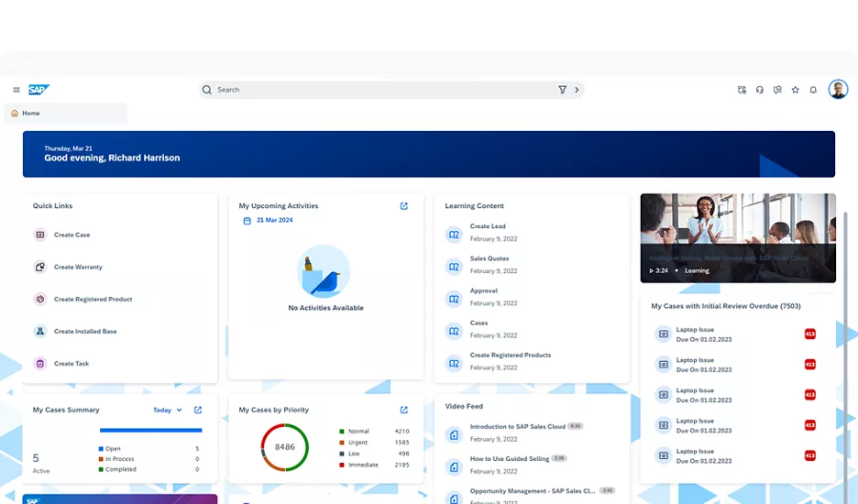Click the play icon next to 3:24

pos(651,271)
